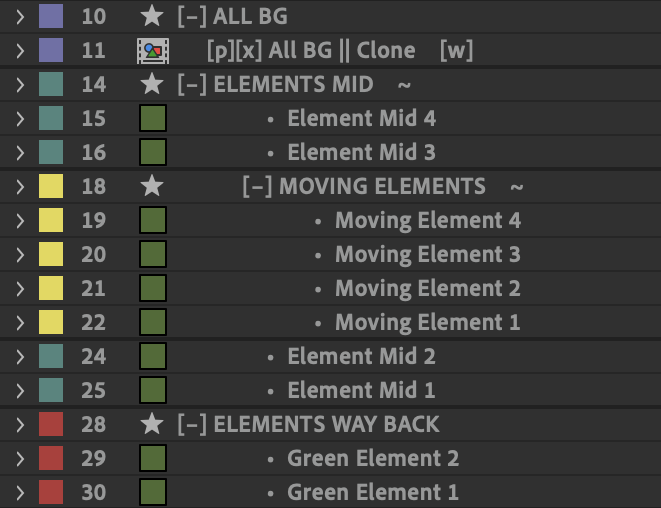
Task: Click teal label color of layer 14
Action: coord(50,84)
